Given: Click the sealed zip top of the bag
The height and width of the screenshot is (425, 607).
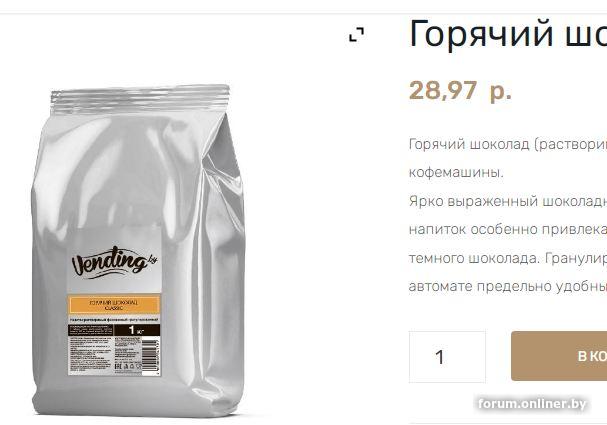Looking at the screenshot, I should [x=140, y=97].
